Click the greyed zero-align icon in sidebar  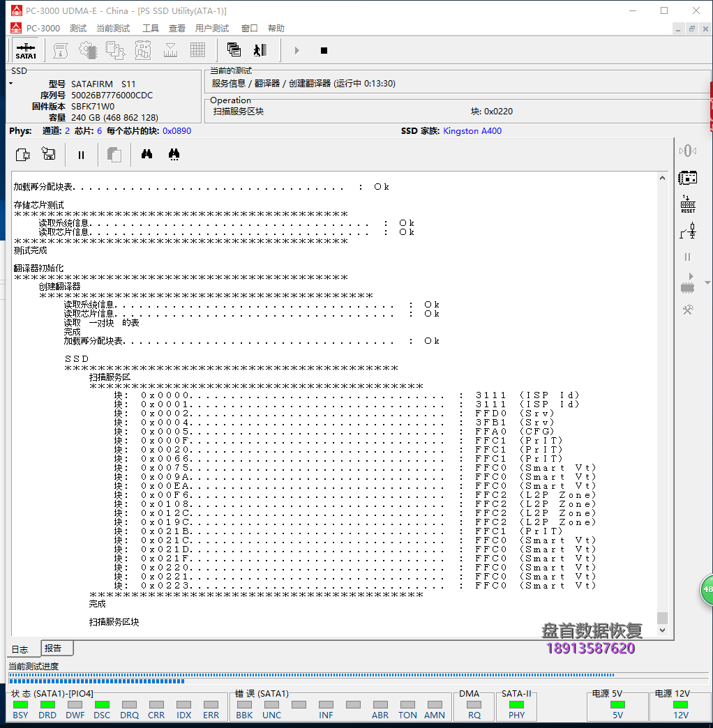click(x=688, y=151)
